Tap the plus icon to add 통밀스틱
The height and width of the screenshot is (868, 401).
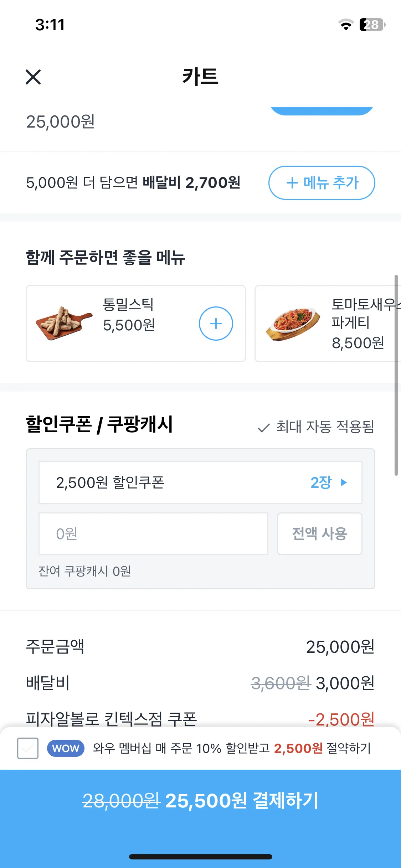click(216, 324)
